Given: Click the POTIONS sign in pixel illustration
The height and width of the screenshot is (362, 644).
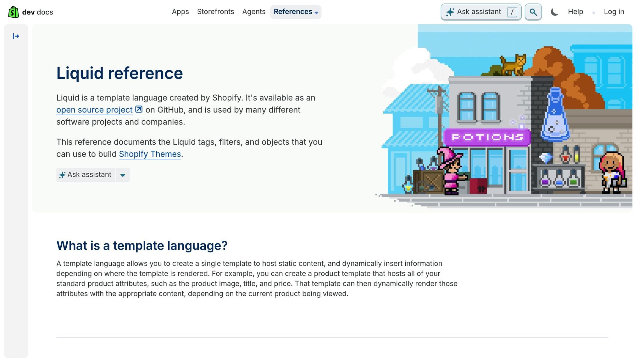Looking at the screenshot, I should pyautogui.click(x=487, y=137).
